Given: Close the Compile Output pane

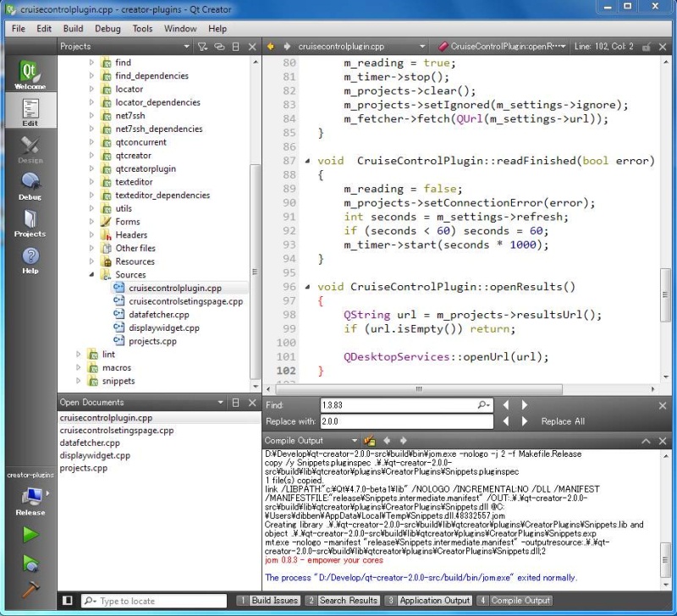Looking at the screenshot, I should pyautogui.click(x=663, y=441).
